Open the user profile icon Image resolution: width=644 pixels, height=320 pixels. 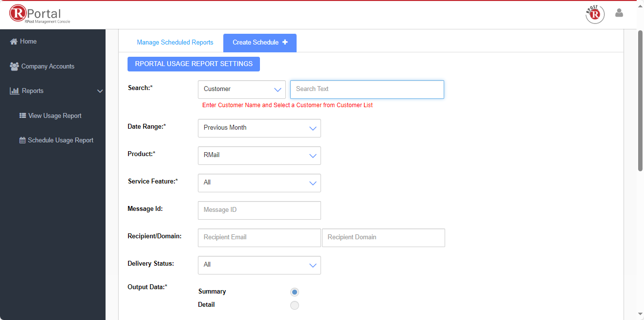tap(619, 13)
